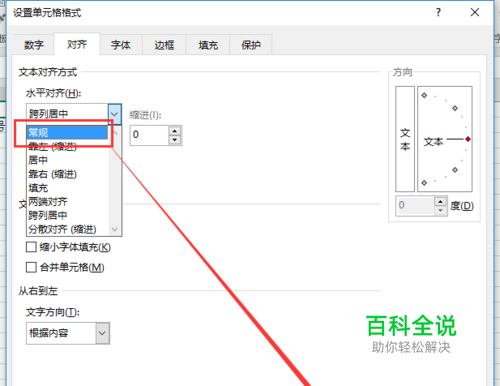This screenshot has height=386, width=500.
Task: Close the 设置单元格格式 dialog
Action: [x=475, y=13]
